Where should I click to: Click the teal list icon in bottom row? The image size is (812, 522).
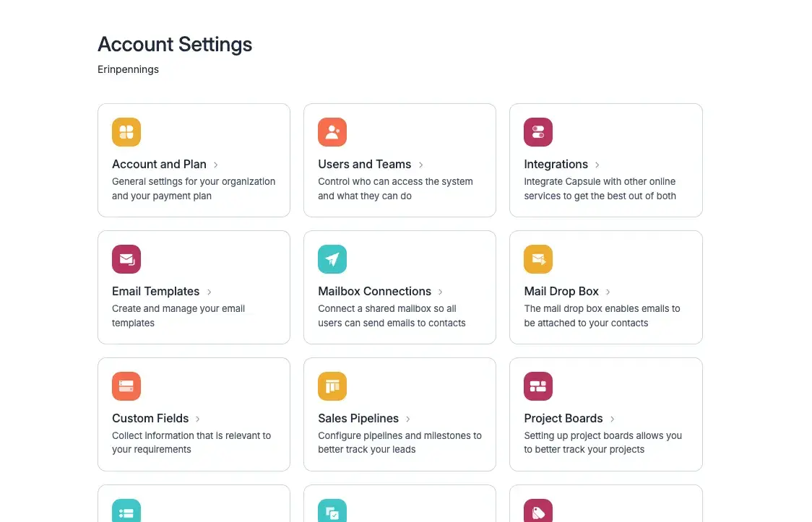point(126,512)
